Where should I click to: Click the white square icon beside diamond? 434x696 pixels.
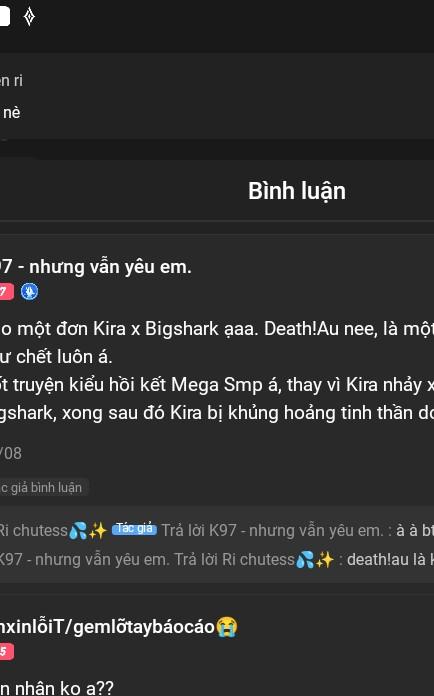[4, 17]
